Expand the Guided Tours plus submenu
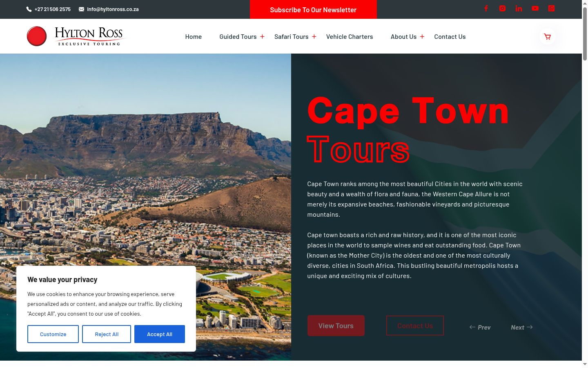The image size is (588, 368). coord(262,36)
